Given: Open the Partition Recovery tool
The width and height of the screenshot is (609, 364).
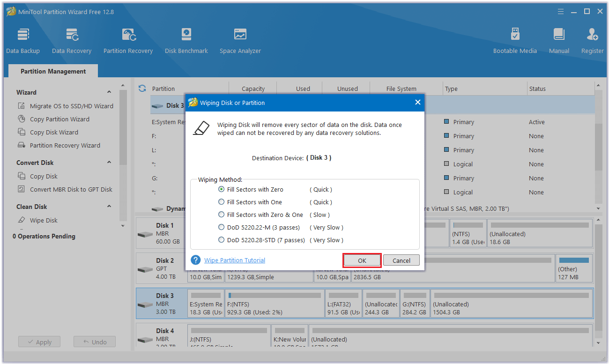Looking at the screenshot, I should click(128, 41).
